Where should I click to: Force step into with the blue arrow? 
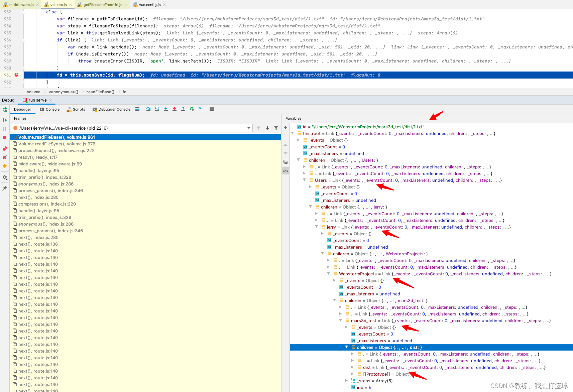(x=166, y=109)
